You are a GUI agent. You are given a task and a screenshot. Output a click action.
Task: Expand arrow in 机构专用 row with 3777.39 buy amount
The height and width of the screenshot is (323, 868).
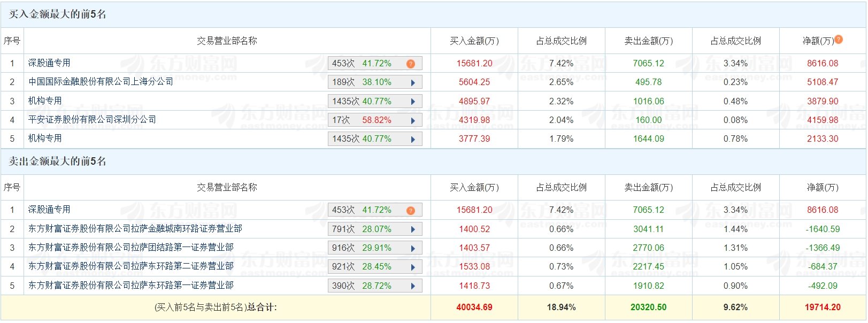[x=413, y=140]
